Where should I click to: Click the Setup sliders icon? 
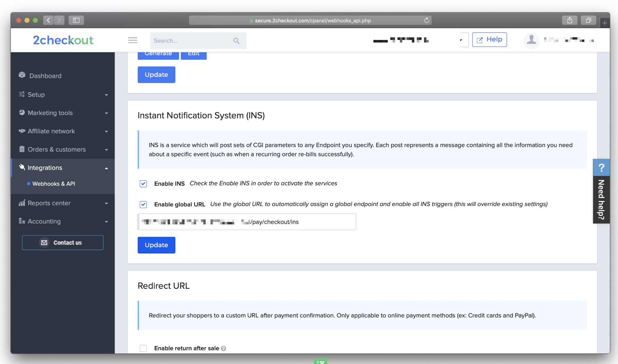pyautogui.click(x=22, y=94)
